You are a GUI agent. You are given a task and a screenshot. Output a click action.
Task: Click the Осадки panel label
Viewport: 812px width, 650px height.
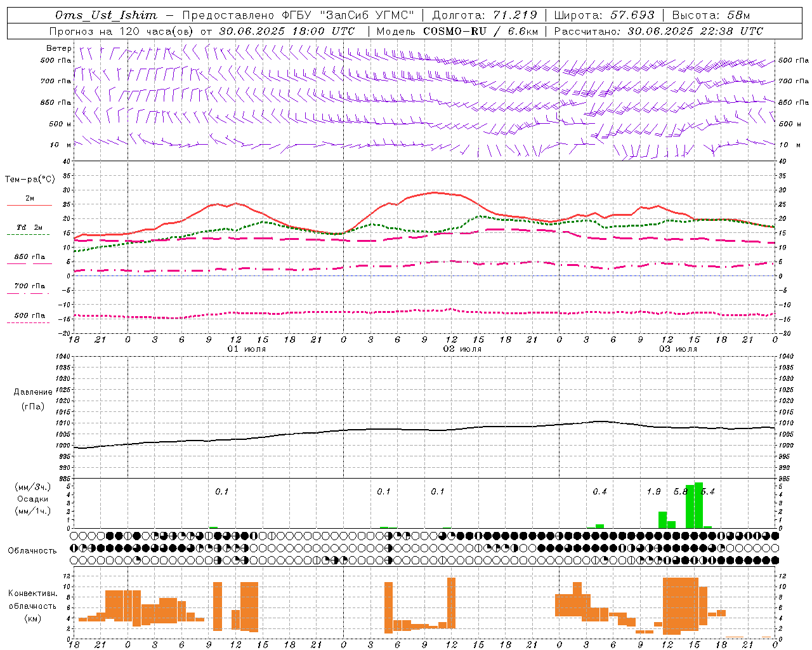32,499
